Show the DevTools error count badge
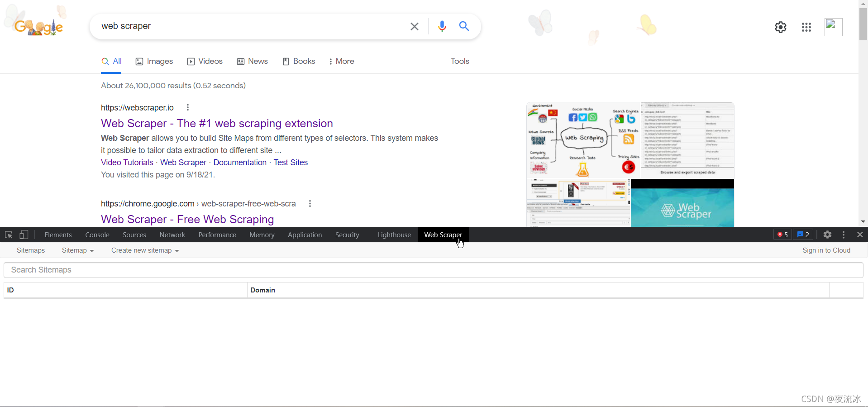Viewport: 868px width, 407px height. tap(782, 235)
